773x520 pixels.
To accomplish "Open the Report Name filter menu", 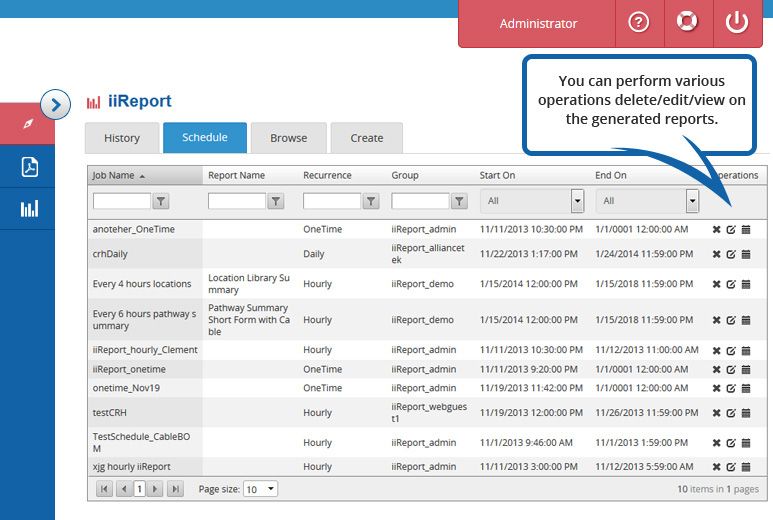I will click(x=276, y=201).
